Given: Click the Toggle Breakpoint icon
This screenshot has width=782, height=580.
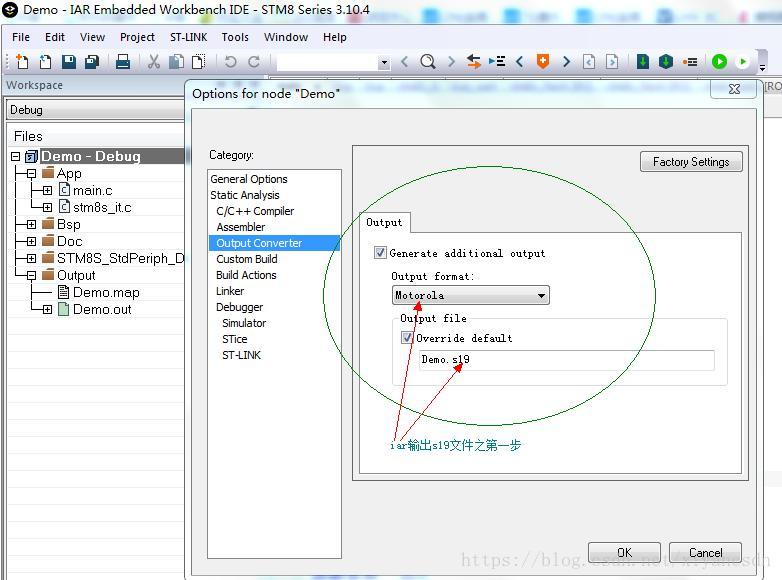Looking at the screenshot, I should pos(690,61).
